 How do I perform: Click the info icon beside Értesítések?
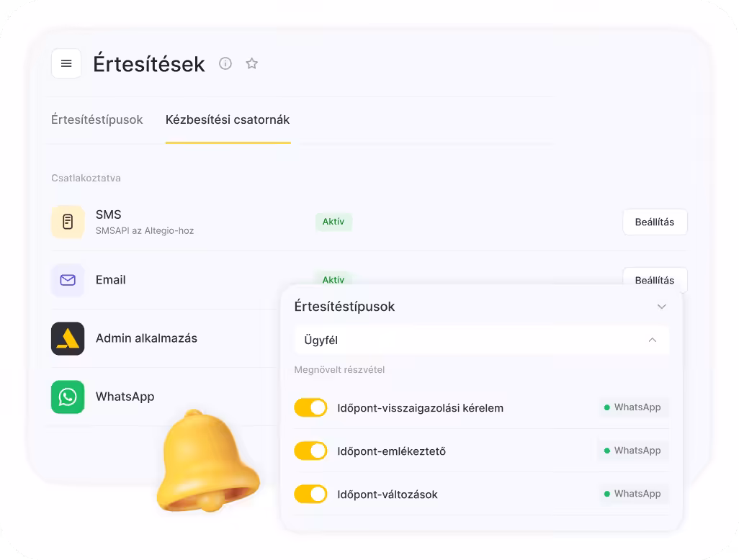click(225, 63)
